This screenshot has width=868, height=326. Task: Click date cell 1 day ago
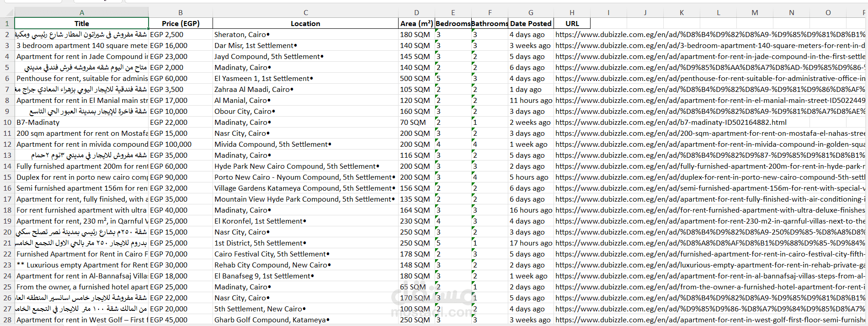531,89
